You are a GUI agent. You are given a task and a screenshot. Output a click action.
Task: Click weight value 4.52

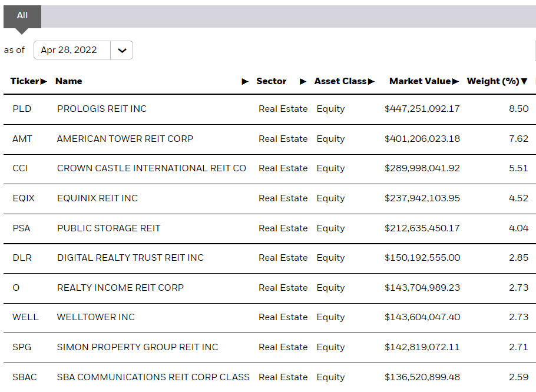point(518,198)
